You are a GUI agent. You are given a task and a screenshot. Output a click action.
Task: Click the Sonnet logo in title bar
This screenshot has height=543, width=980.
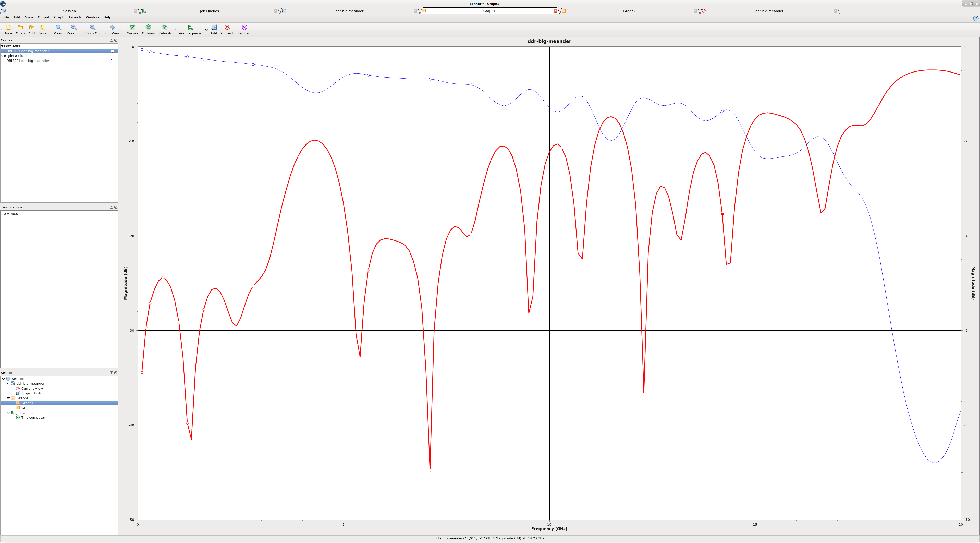coord(3,3)
